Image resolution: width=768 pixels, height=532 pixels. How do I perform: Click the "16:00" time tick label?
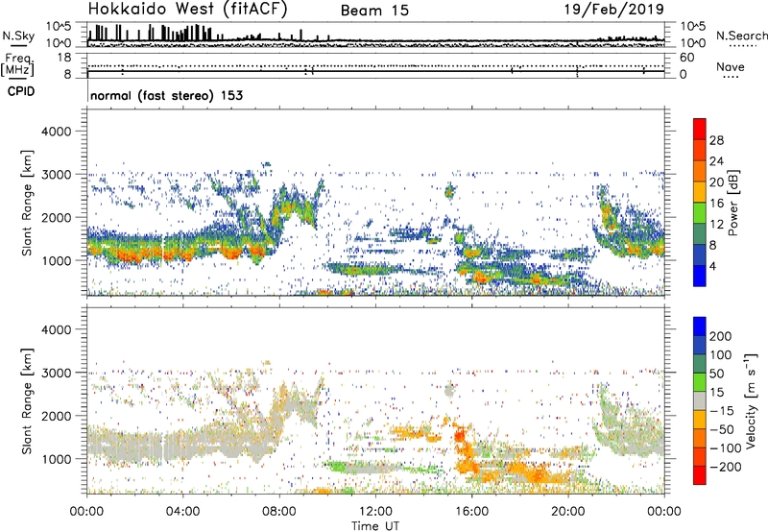(471, 512)
